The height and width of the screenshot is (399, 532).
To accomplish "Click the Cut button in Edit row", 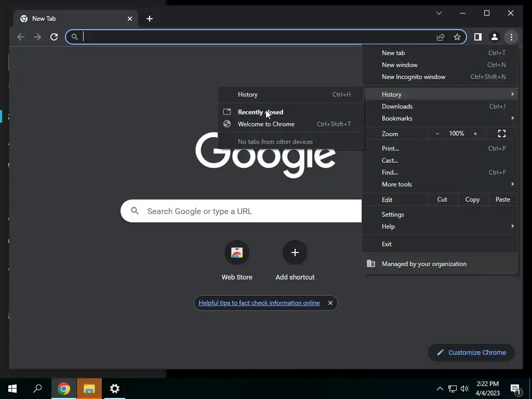I will click(x=443, y=199).
